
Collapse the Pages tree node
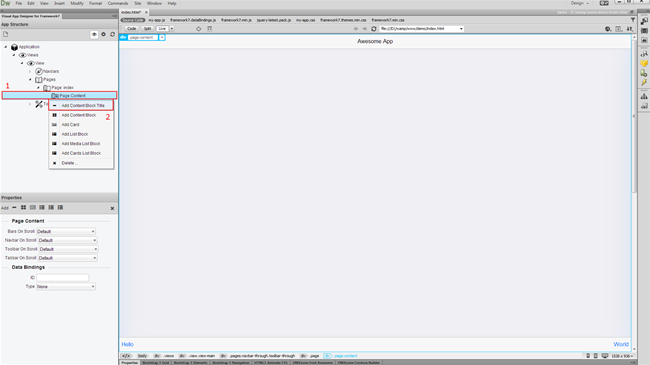tap(30, 79)
